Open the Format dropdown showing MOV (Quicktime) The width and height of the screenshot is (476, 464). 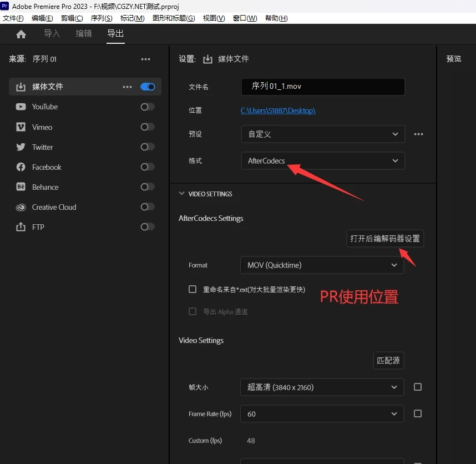[322, 265]
